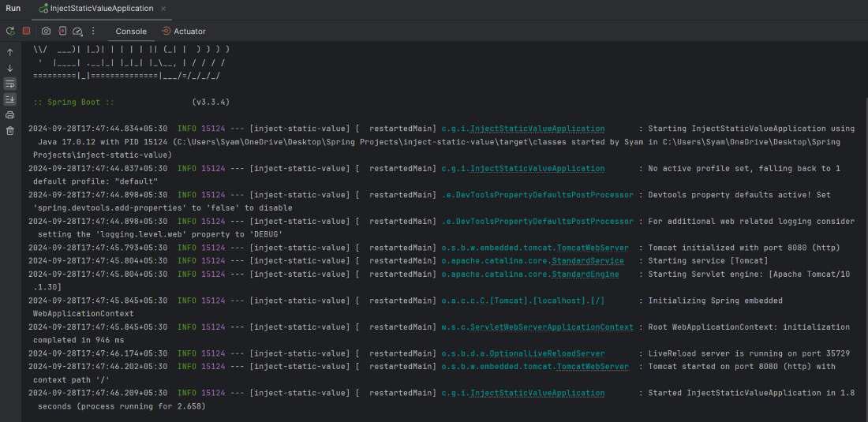The width and height of the screenshot is (868, 422).
Task: Open the profiler gauge icon
Action: 78,32
